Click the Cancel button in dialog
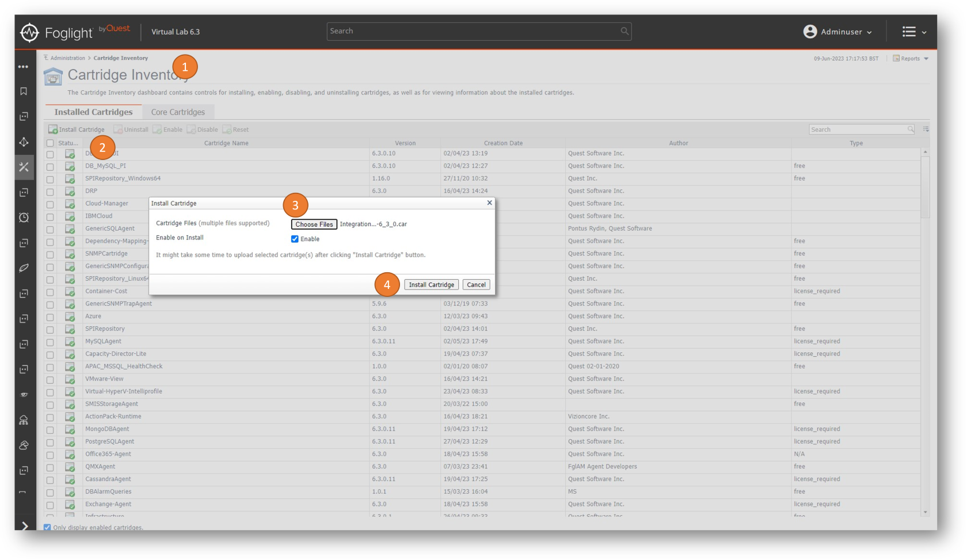The image size is (967, 560). (x=476, y=285)
